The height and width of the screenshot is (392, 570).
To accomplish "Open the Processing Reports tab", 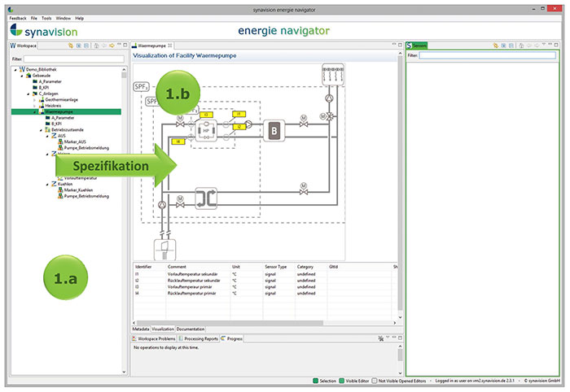I will [199, 338].
